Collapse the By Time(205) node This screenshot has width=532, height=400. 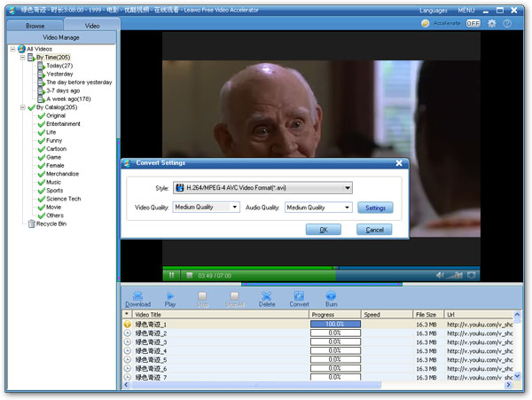click(22, 58)
